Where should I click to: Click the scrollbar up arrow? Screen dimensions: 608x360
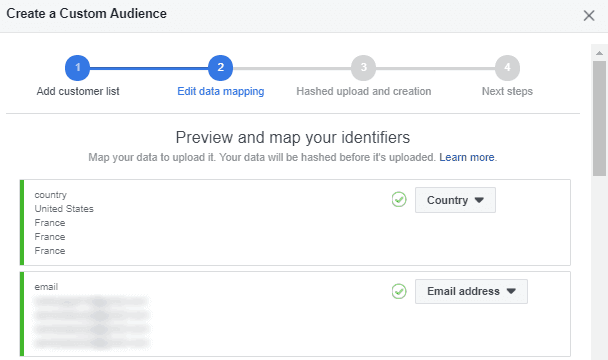pos(599,53)
